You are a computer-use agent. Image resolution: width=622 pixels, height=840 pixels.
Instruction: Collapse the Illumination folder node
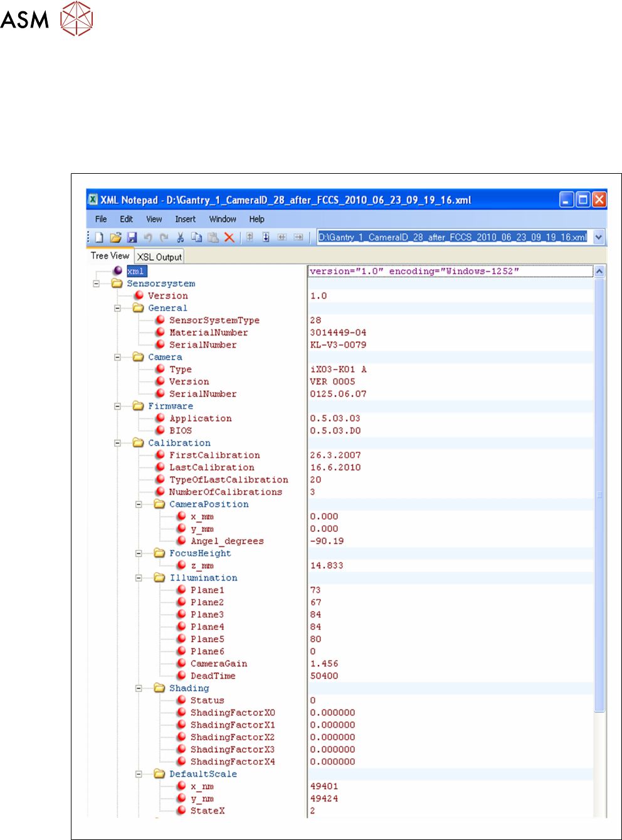tap(139, 578)
